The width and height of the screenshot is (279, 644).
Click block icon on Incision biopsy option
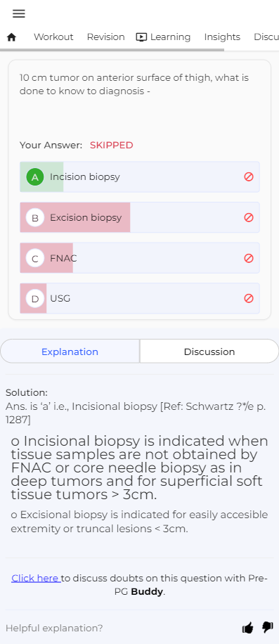pos(249,177)
